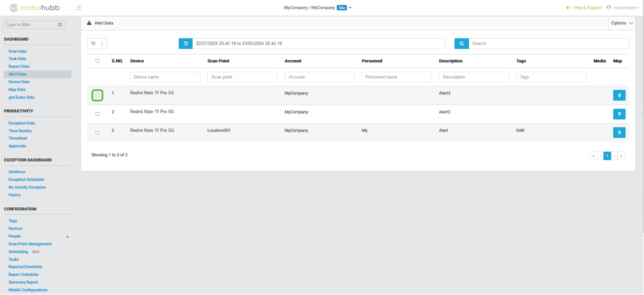
Task: Click the date range refresh icon
Action: coord(186,43)
